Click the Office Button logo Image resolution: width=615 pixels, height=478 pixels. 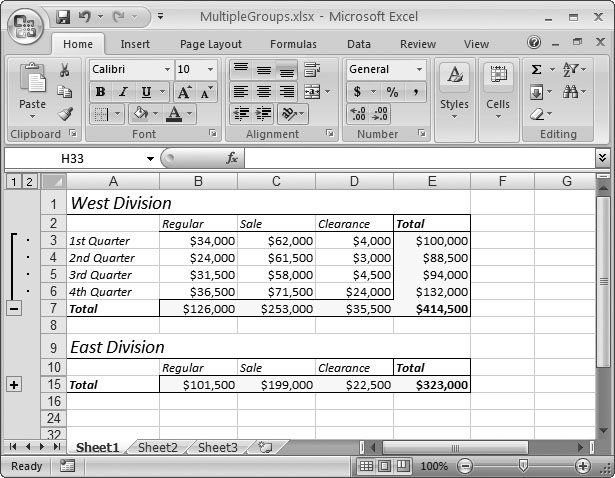pyautogui.click(x=25, y=24)
